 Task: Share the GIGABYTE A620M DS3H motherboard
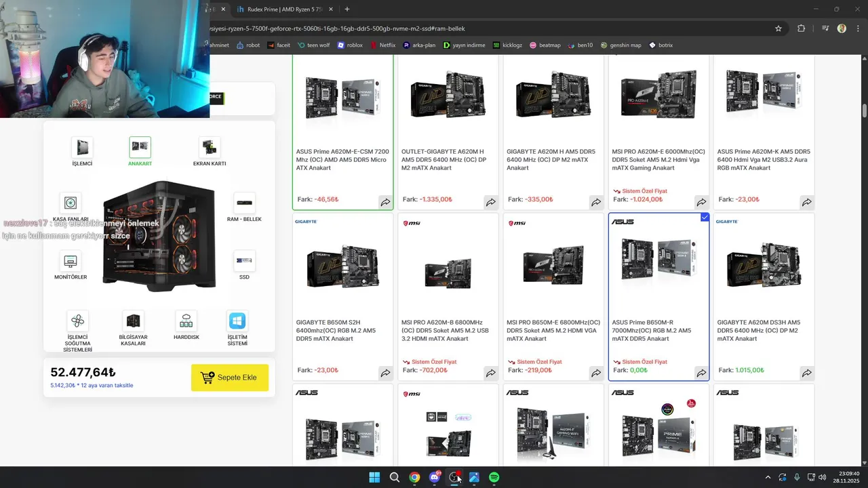[807, 373]
